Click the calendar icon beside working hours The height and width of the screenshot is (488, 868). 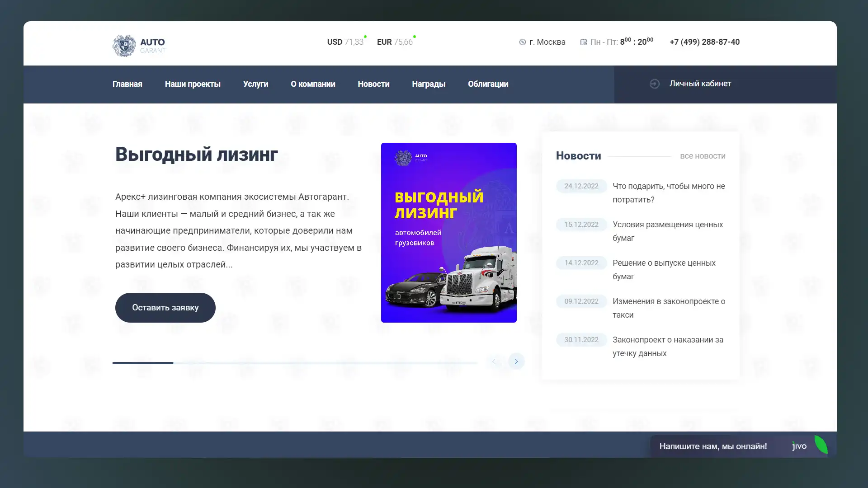[x=583, y=42]
